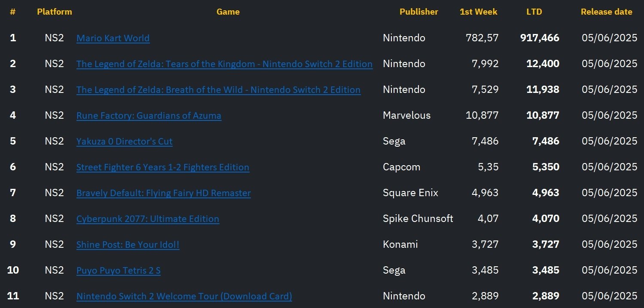Select the 917,466 LTD value for Mario Kart

(540, 38)
